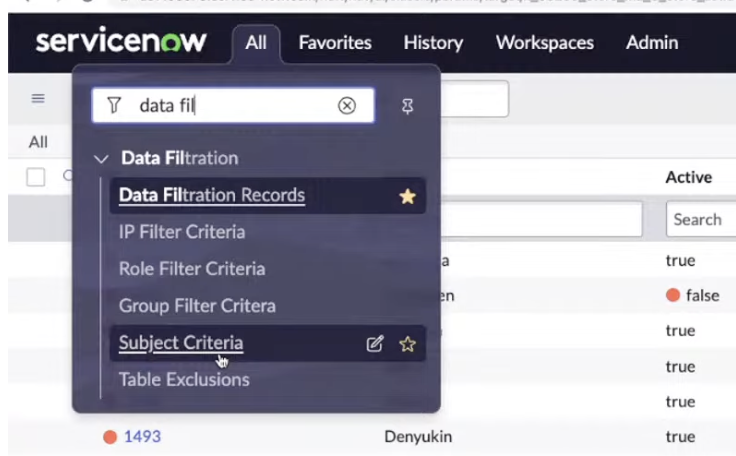Open Subject Criteria module
Viewport: 736px width, 456px height.
(x=181, y=343)
